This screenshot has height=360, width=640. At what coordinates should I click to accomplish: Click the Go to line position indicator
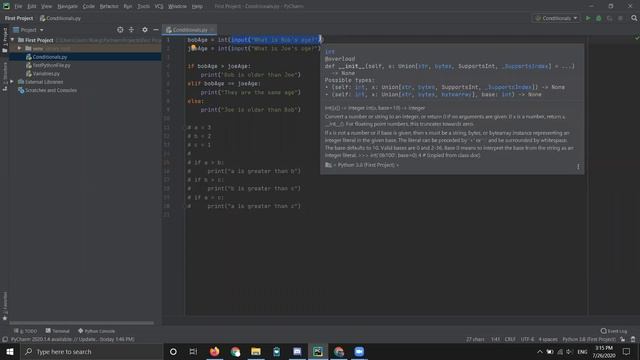(495, 339)
